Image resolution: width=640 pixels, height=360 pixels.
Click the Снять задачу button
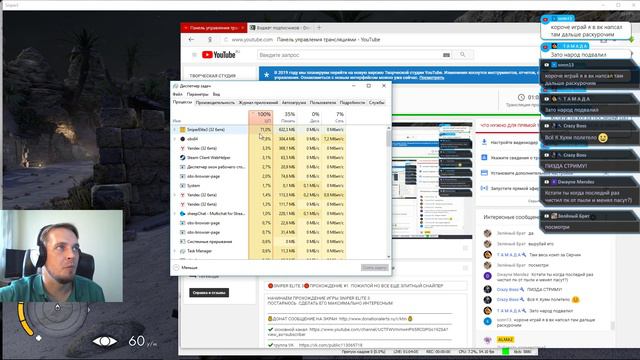pos(374,268)
